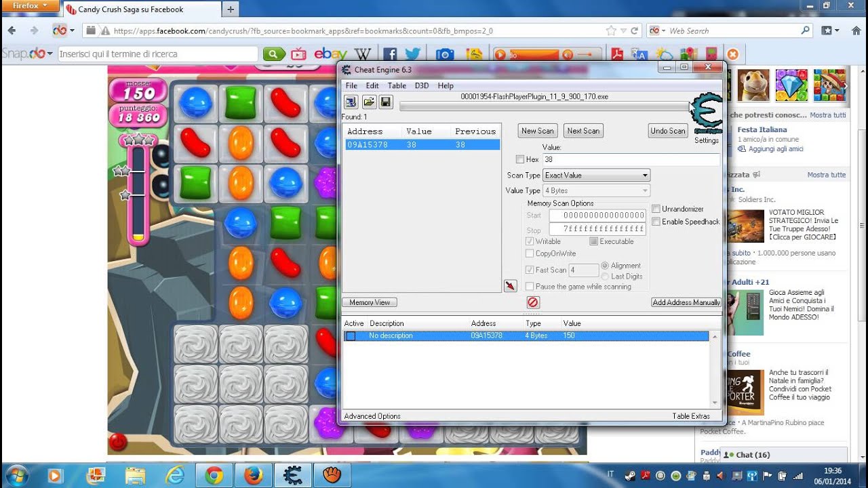Click the red power button in Candy Crush
Viewport: 868px width, 488px height.
(118, 442)
